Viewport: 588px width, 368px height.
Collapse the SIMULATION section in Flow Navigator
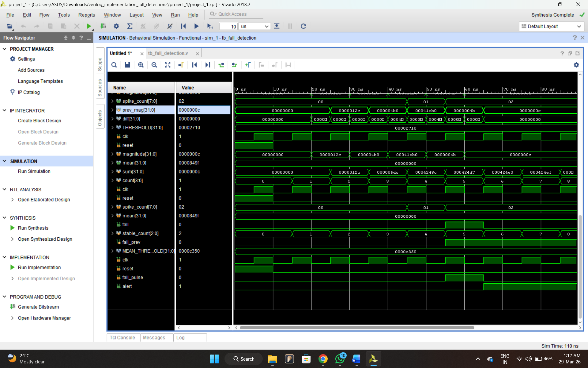pos(5,161)
